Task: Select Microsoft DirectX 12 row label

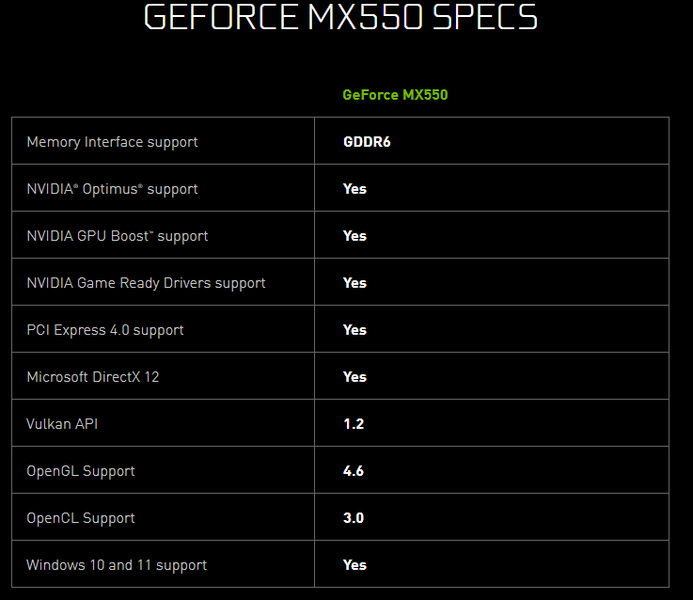Action: [x=93, y=377]
